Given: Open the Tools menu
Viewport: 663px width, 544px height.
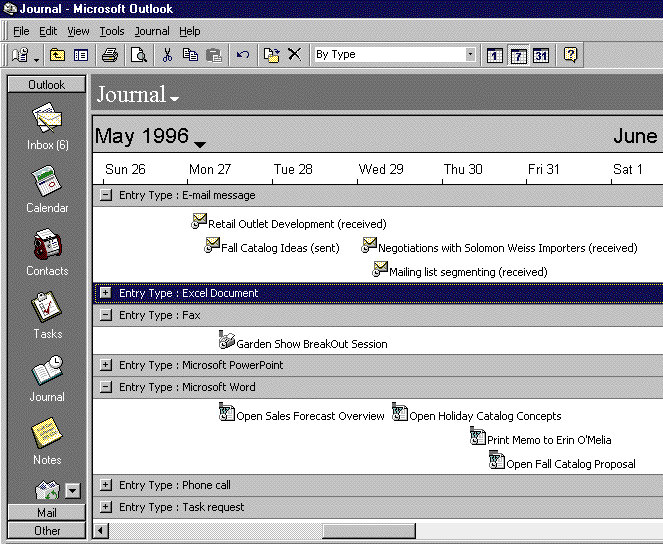Looking at the screenshot, I should coord(111,31).
